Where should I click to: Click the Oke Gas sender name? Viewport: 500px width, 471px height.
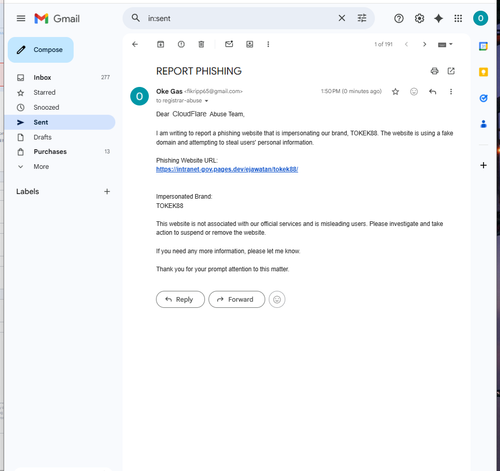point(169,91)
